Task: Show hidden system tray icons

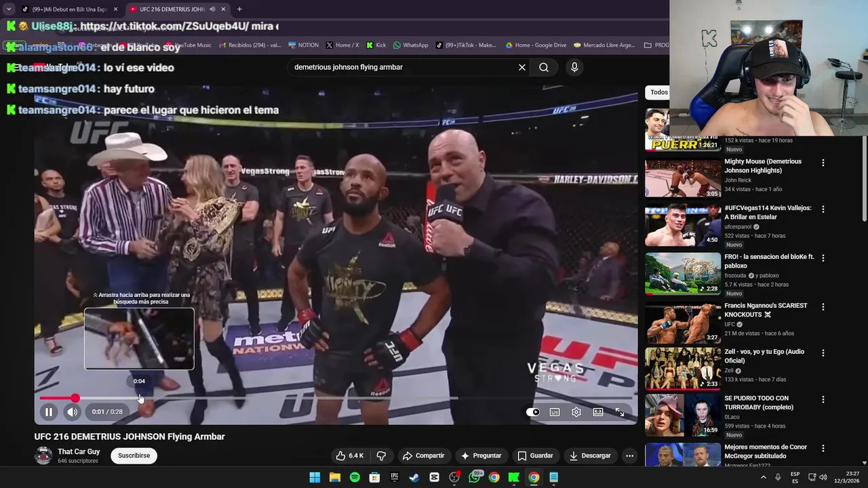Action: [763, 477]
